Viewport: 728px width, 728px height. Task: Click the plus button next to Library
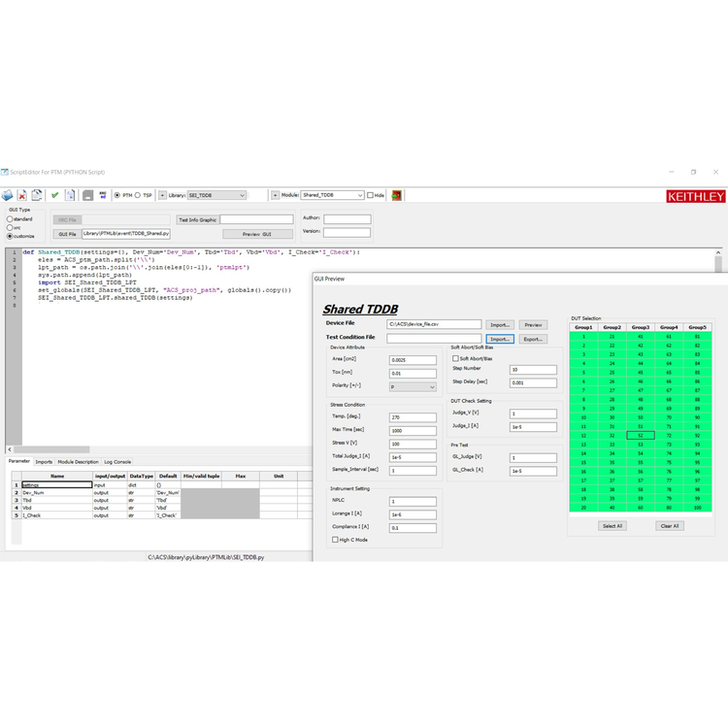162,195
